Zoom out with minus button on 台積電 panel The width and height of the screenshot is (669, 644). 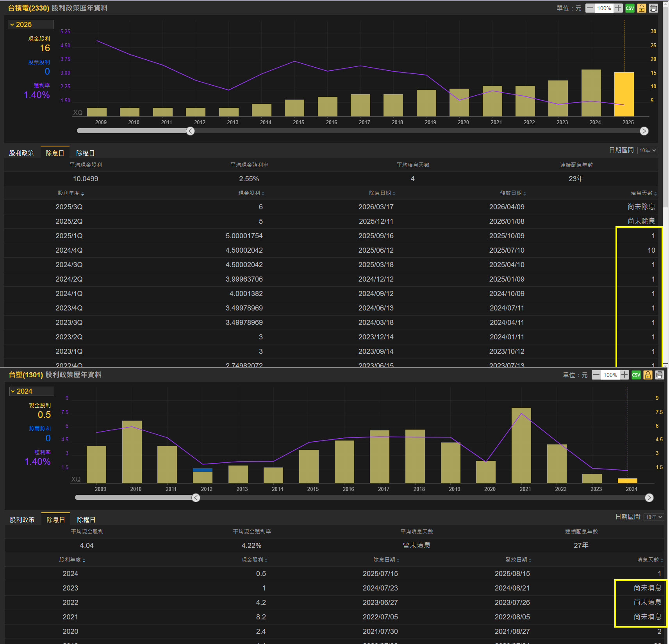click(590, 8)
